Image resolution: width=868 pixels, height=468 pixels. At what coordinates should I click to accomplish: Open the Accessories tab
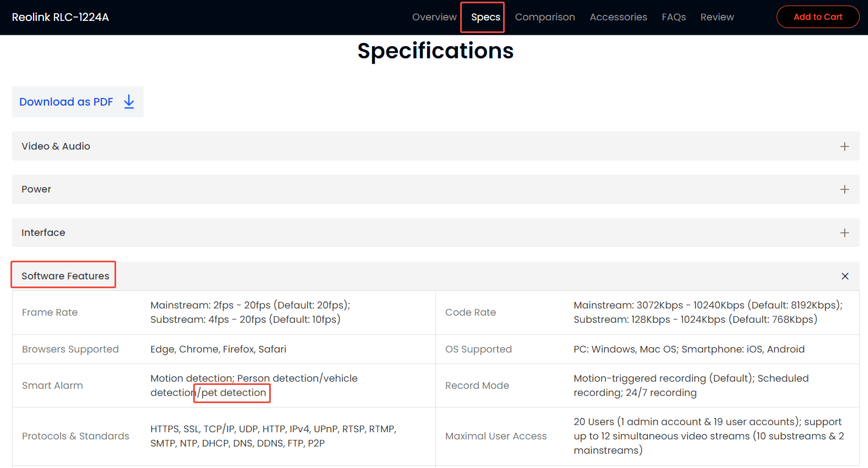[618, 17]
